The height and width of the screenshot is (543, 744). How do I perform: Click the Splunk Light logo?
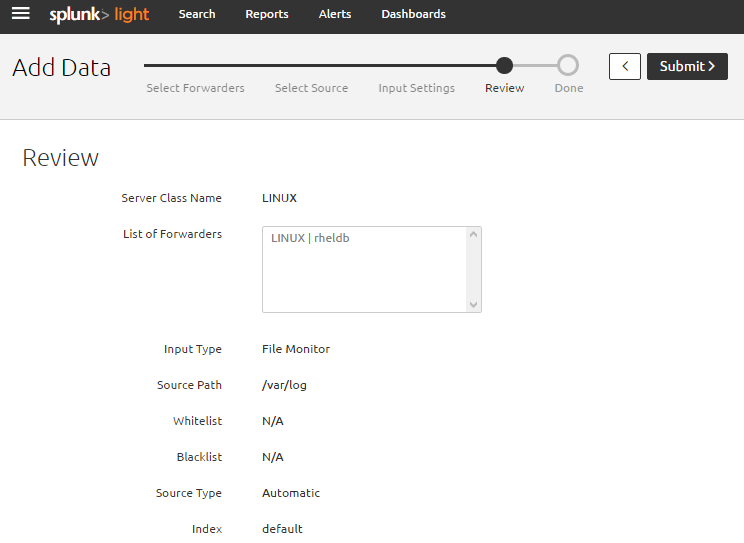(99, 14)
